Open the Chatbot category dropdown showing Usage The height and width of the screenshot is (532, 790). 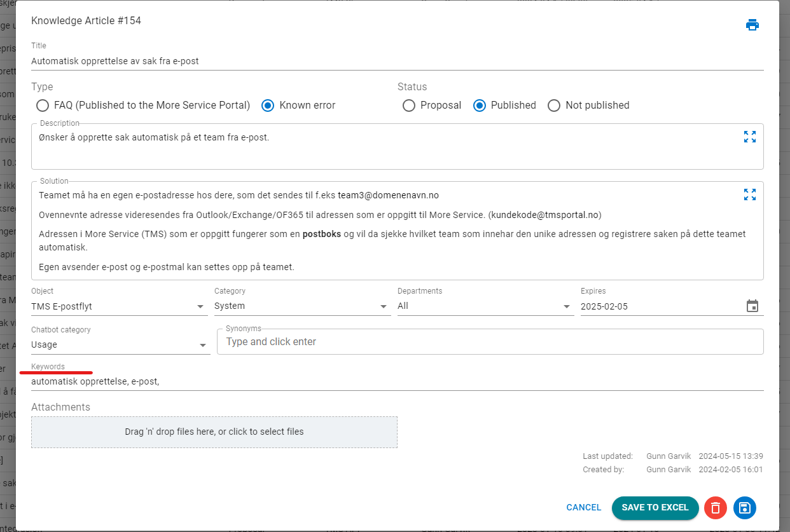[x=120, y=345]
